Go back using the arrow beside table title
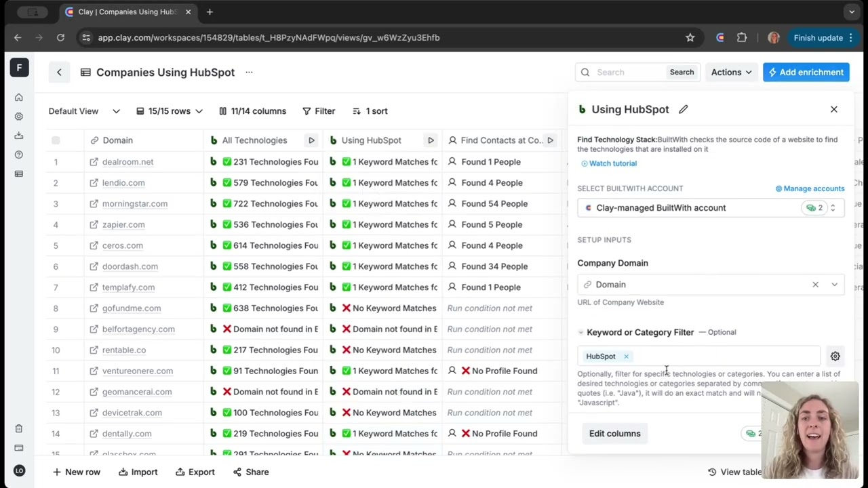The height and width of the screenshot is (488, 868). 59,73
